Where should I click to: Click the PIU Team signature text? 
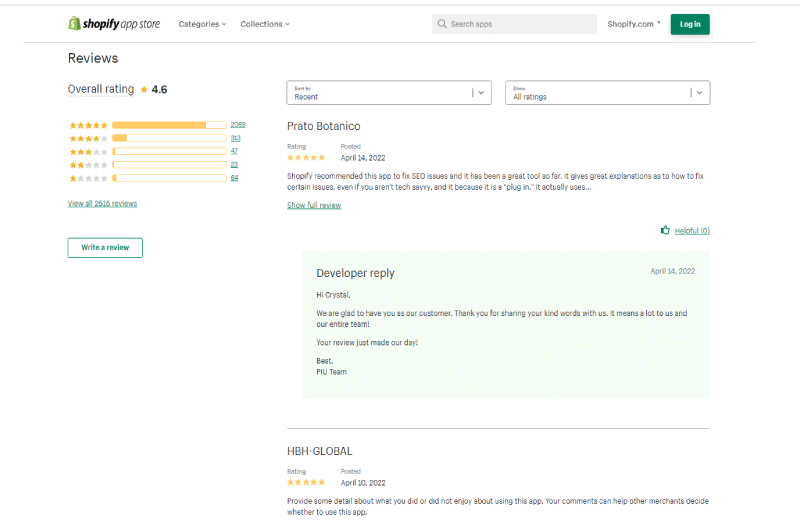pyautogui.click(x=331, y=372)
